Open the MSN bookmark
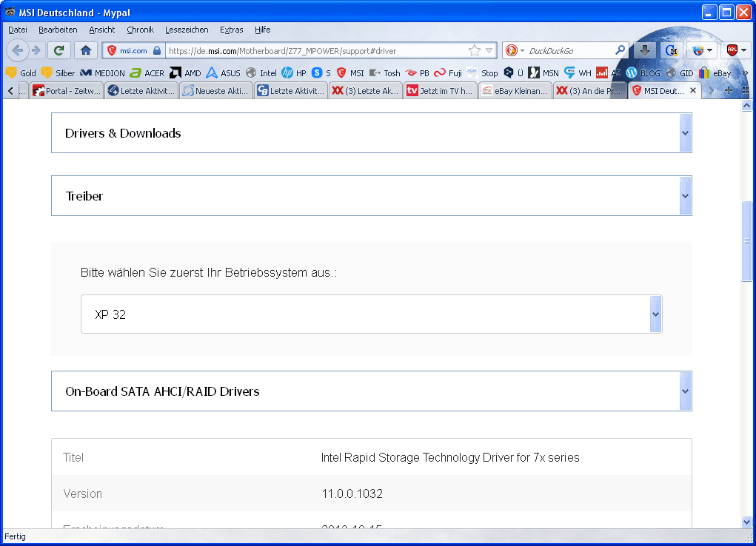The height and width of the screenshot is (546, 756). (543, 73)
